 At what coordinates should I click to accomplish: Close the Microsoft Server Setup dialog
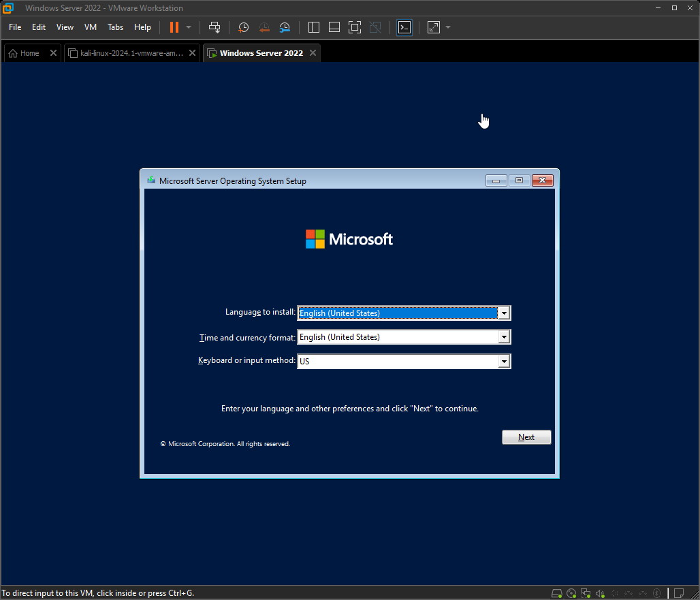coord(543,180)
